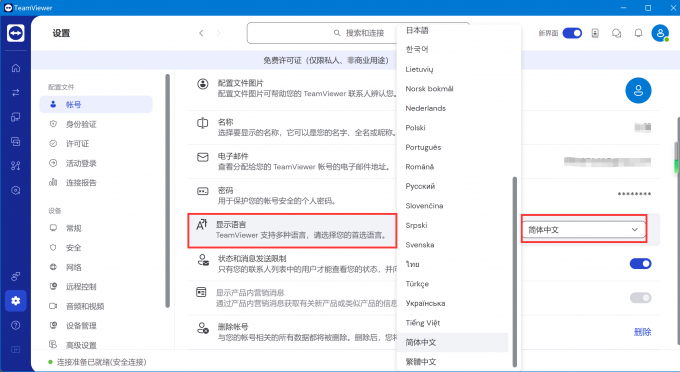Viewport: 680px width, 372px height.
Task: Open the notifications bell icon
Action: pos(638,33)
